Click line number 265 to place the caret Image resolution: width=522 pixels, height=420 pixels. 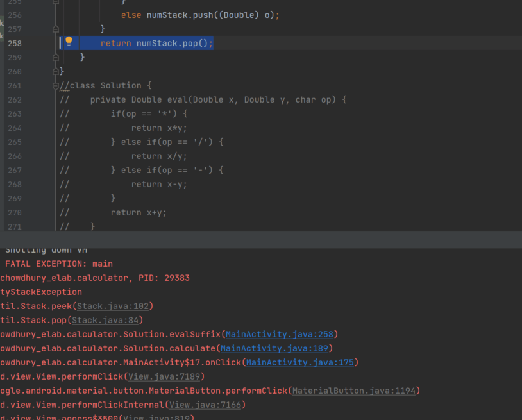tap(15, 142)
